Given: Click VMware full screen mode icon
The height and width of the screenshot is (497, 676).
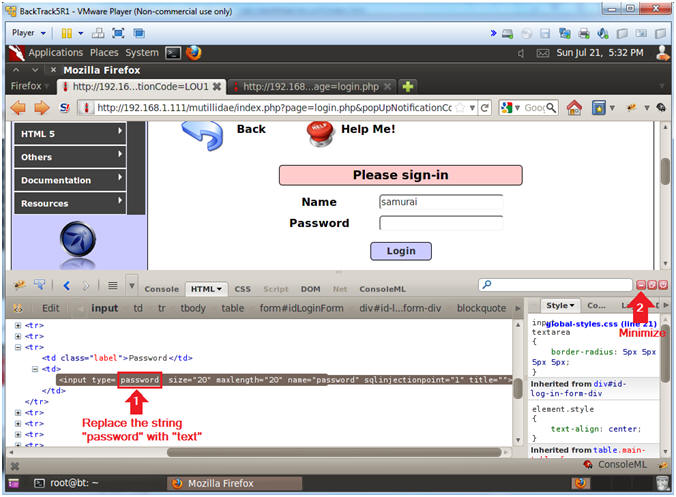Looking at the screenshot, I should (118, 33).
